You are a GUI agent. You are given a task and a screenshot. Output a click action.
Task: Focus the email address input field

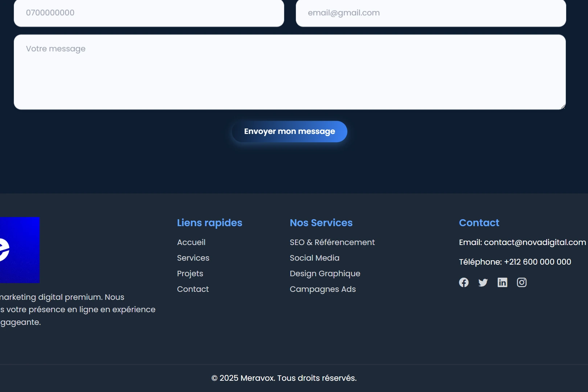pos(431,13)
